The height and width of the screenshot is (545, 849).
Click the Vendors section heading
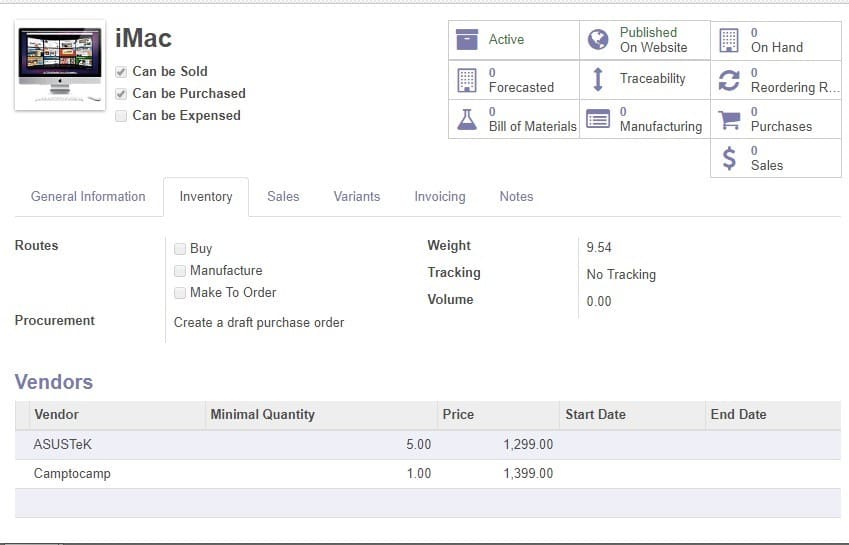pyautogui.click(x=54, y=382)
